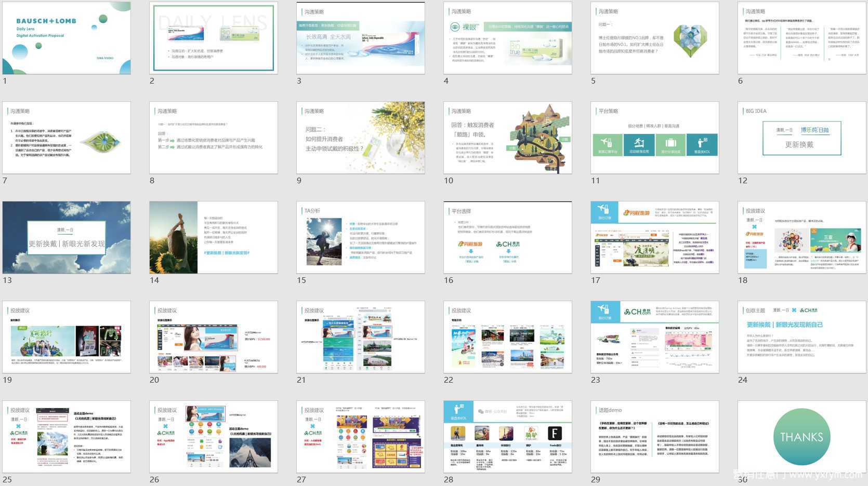The image size is (868, 486).
Task: Select slide 15 TA分析 thumbnail
Action: pyautogui.click(x=361, y=237)
